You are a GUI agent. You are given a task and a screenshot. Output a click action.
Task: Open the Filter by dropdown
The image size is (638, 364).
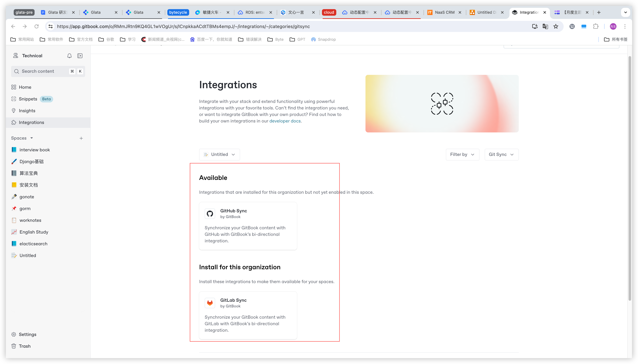pos(462,154)
